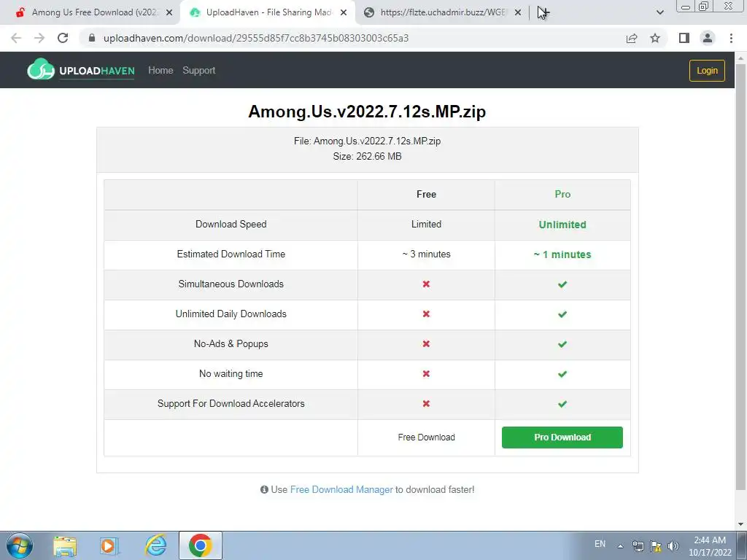The height and width of the screenshot is (560, 747).
Task: Click red X for Unlimited Daily Downloads
Action: [426, 314]
